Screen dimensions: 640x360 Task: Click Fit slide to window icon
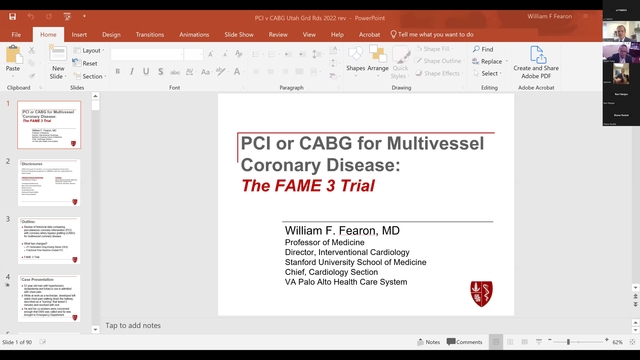point(632,342)
